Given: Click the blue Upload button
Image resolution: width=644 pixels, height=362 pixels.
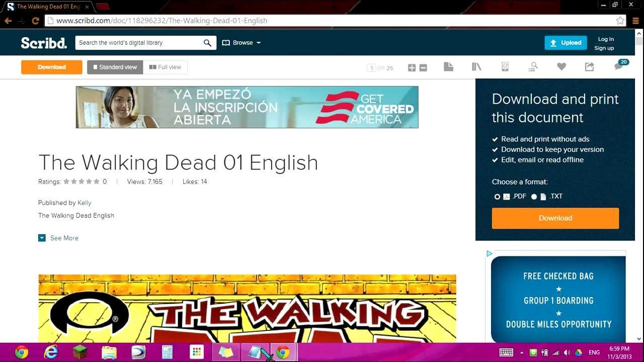Looking at the screenshot, I should pyautogui.click(x=566, y=43).
